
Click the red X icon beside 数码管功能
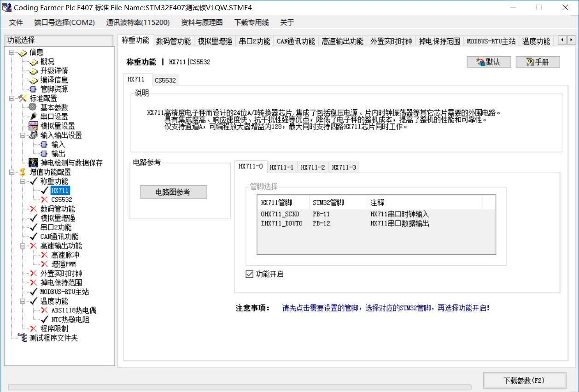point(33,209)
